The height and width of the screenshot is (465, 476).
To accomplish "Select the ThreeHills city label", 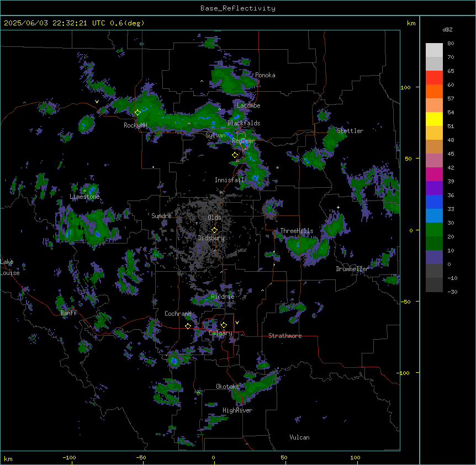I will click(x=297, y=231).
